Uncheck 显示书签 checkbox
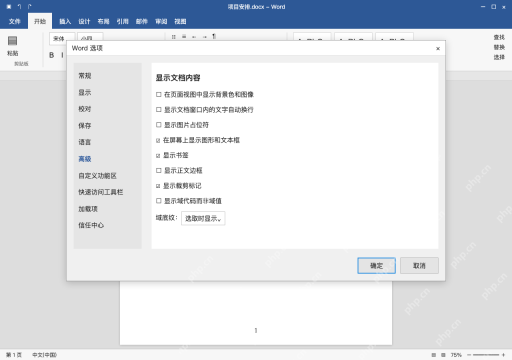 [x=158, y=156]
